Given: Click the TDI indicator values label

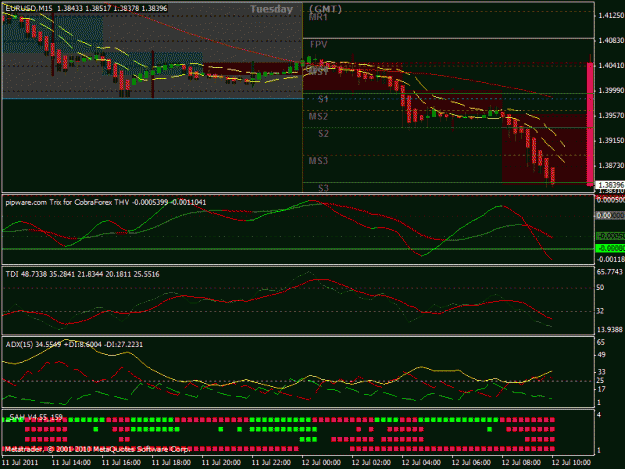Looking at the screenshot, I should coord(83,274).
